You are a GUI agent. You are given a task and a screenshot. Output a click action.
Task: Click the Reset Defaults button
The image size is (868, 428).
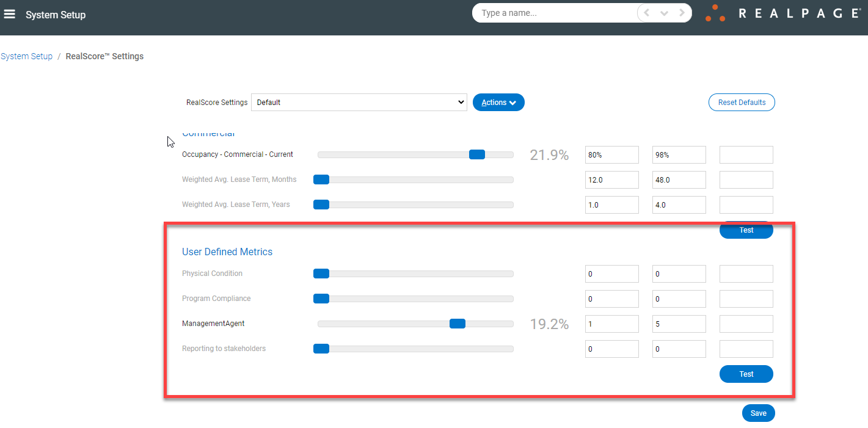742,102
